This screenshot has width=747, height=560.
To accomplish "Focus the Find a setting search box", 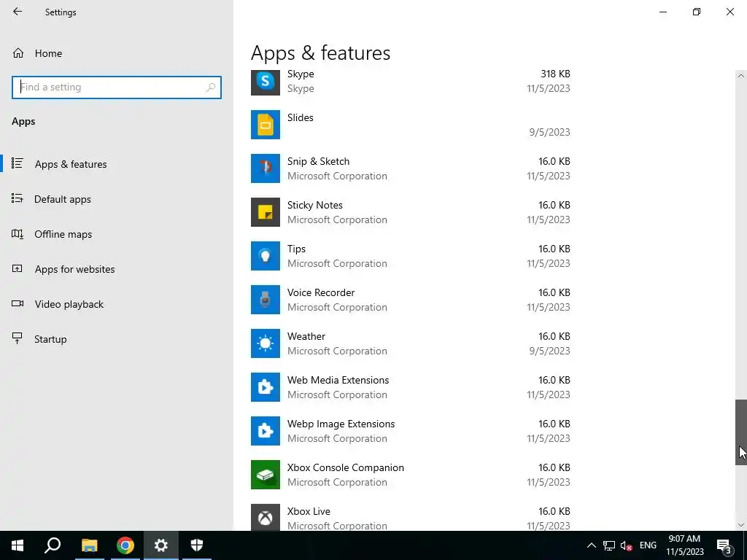I will [x=117, y=87].
